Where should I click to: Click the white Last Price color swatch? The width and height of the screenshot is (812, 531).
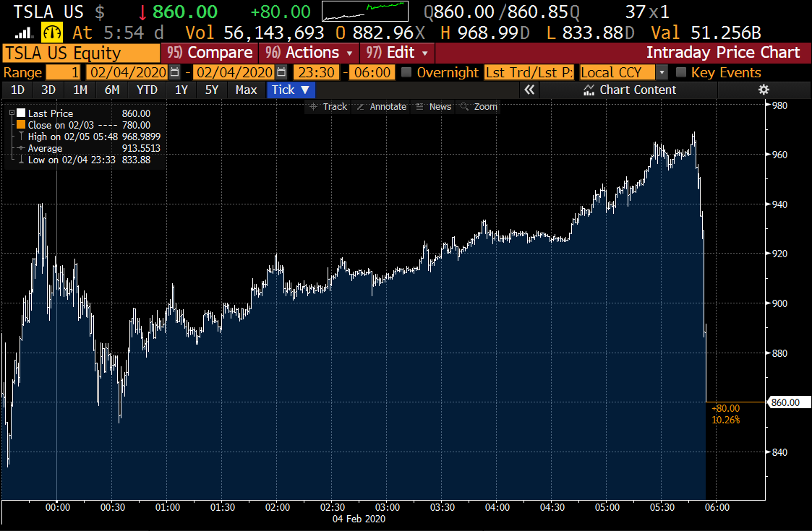[21, 113]
